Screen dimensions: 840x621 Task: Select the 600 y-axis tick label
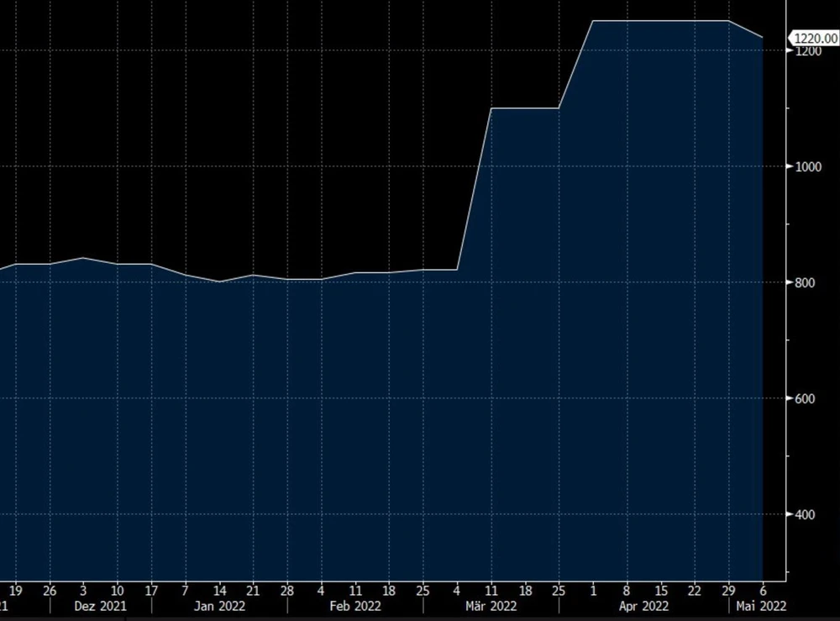click(806, 398)
